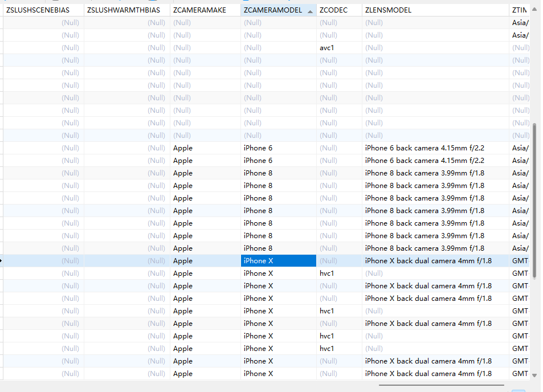Click the partially visible ZTIN column header
This screenshot has width=543, height=392.
(x=519, y=10)
